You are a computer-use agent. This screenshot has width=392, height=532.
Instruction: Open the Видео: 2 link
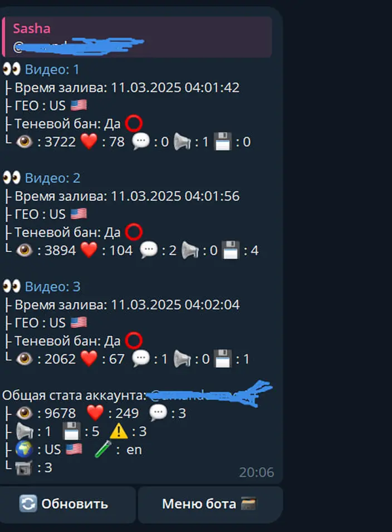click(x=52, y=178)
